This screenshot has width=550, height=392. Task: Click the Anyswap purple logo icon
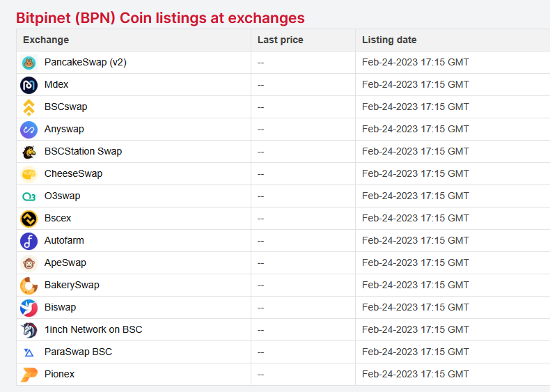tap(29, 130)
